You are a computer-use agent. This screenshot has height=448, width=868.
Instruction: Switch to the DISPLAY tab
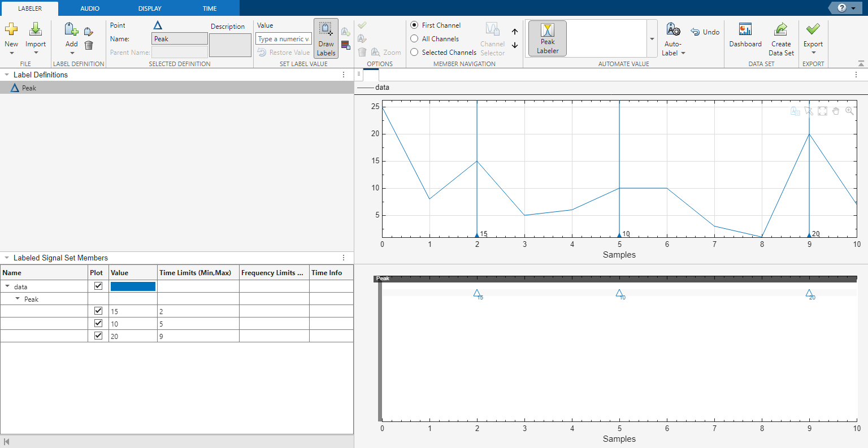click(x=150, y=8)
